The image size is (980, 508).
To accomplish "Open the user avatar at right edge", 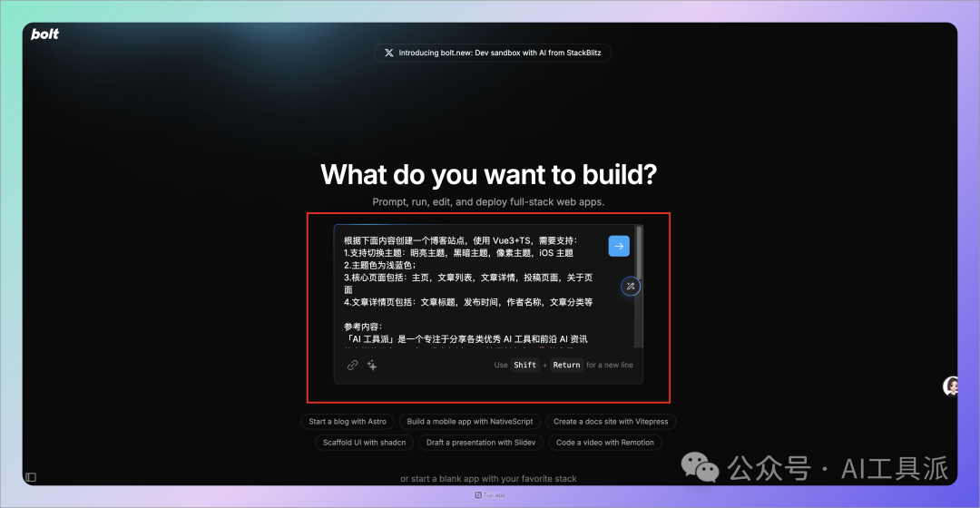I will pyautogui.click(x=951, y=386).
